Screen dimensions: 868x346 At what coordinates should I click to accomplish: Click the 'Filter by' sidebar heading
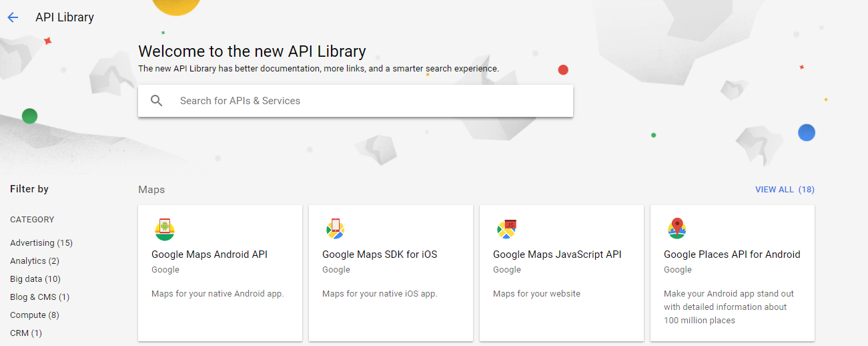tap(29, 189)
